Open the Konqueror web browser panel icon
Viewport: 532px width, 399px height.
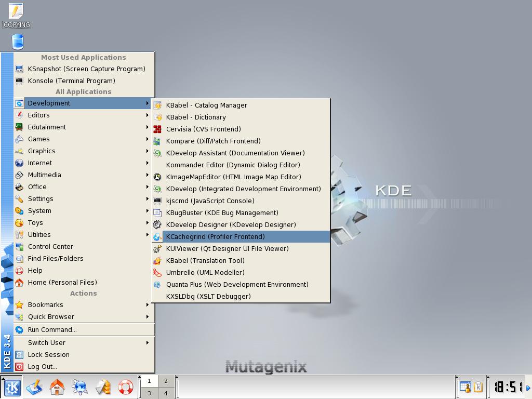point(79,387)
